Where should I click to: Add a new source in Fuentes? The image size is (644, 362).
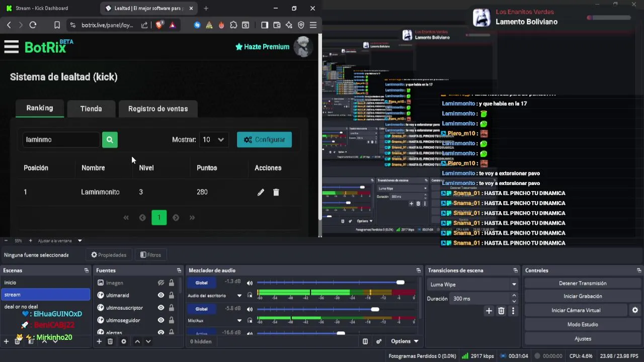[99, 341]
